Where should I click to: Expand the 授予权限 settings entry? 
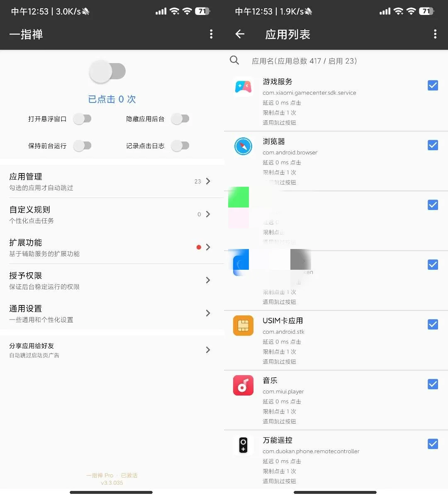coord(112,280)
